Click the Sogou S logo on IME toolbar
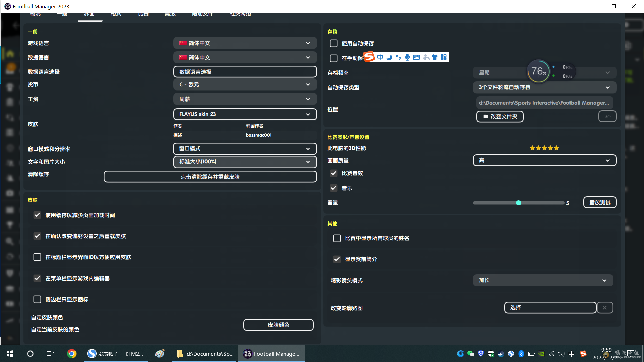644x362 pixels. 369,57
